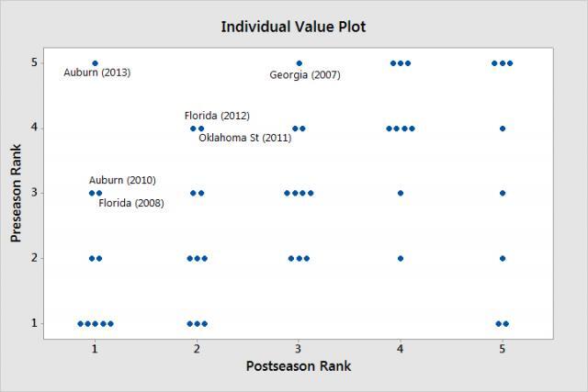Image resolution: width=588 pixels, height=392 pixels.
Task: Click the Auburn (2010) data label
Action: pos(122,181)
